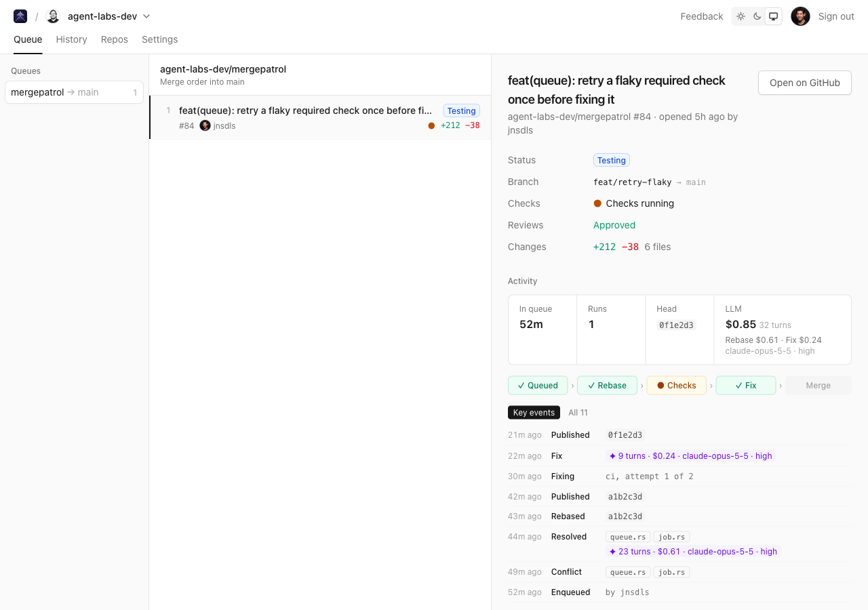Click queue.rs chip in Resolved event

pos(628,537)
